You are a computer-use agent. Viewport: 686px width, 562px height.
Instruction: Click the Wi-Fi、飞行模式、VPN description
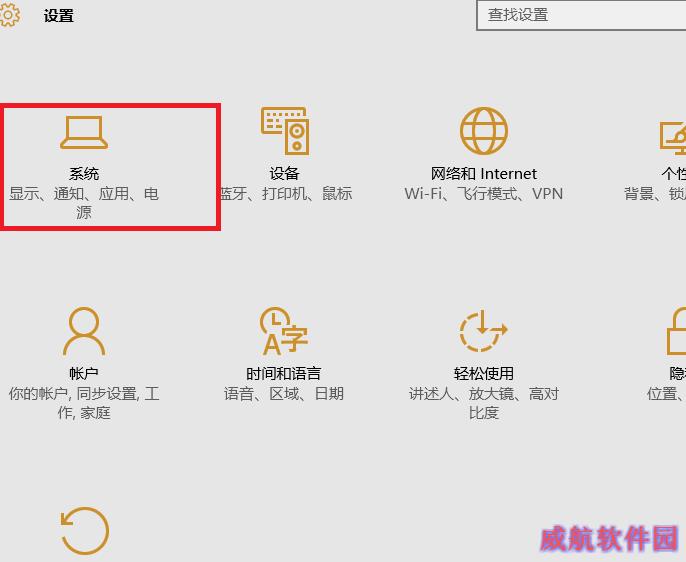click(483, 193)
